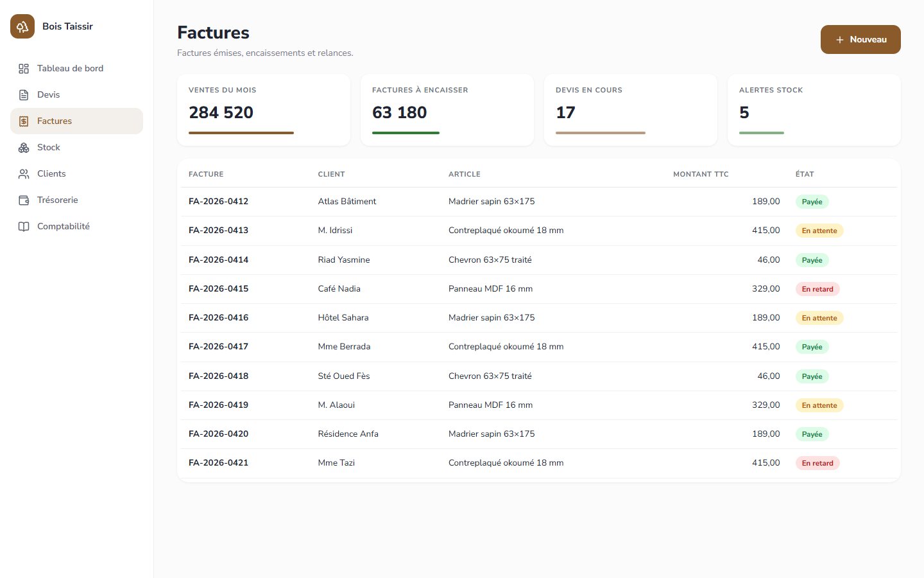The image size is (924, 578).
Task: Click the Tableau de bord grid icon
Action: pyautogui.click(x=24, y=69)
